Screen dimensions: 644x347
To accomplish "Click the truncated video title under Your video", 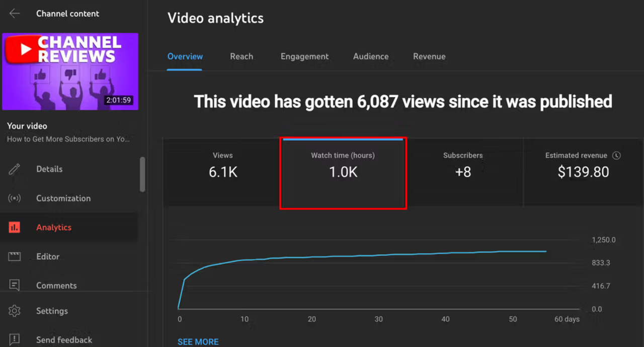I will pos(68,139).
